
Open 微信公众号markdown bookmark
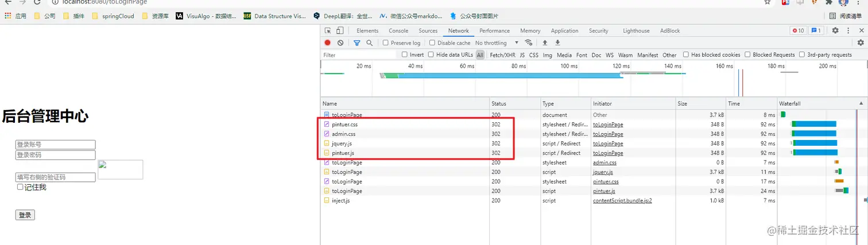(x=412, y=16)
